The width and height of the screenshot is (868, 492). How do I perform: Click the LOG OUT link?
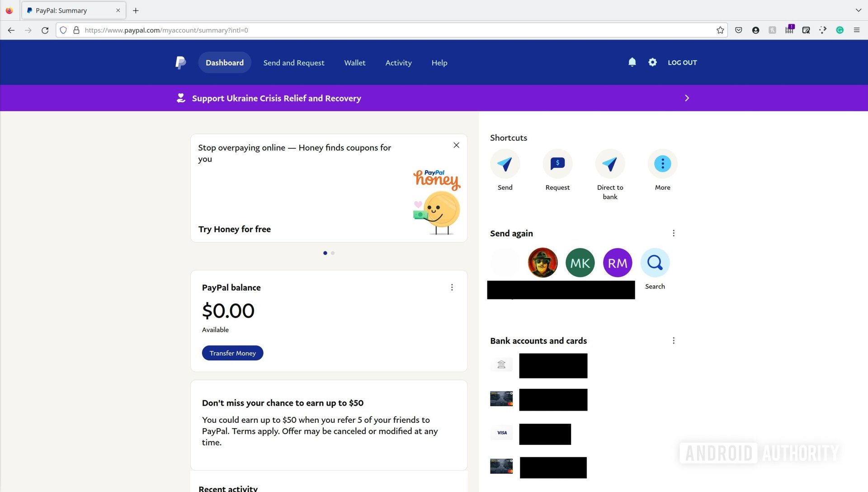tap(682, 62)
